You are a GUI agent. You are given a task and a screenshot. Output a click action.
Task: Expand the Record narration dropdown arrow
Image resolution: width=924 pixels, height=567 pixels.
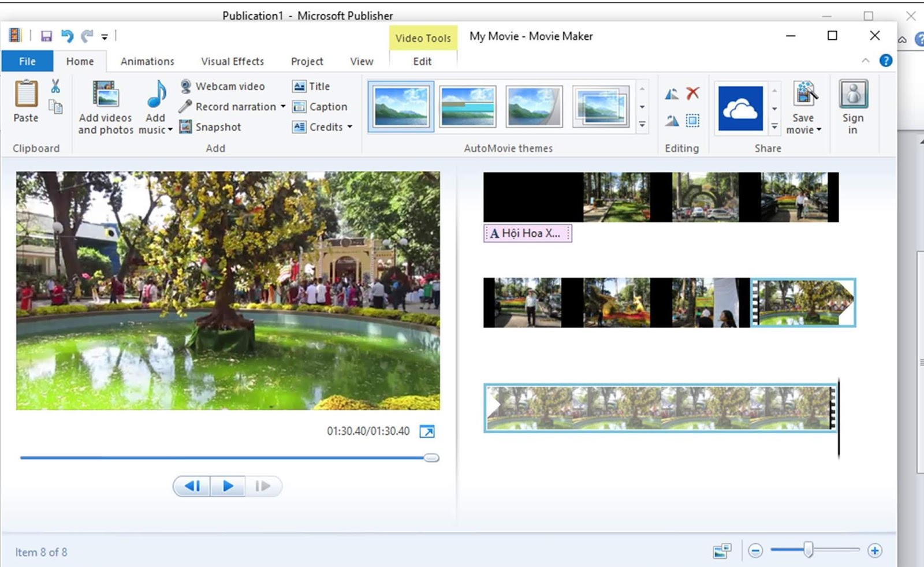(x=283, y=107)
